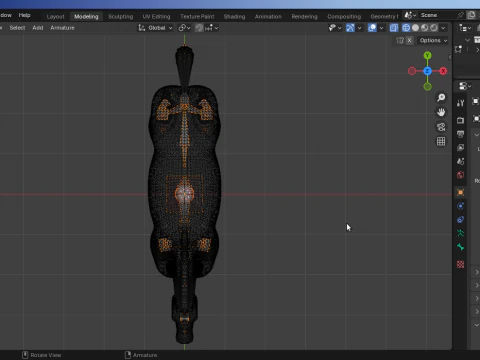Open pivot point dropdown

coord(184,28)
